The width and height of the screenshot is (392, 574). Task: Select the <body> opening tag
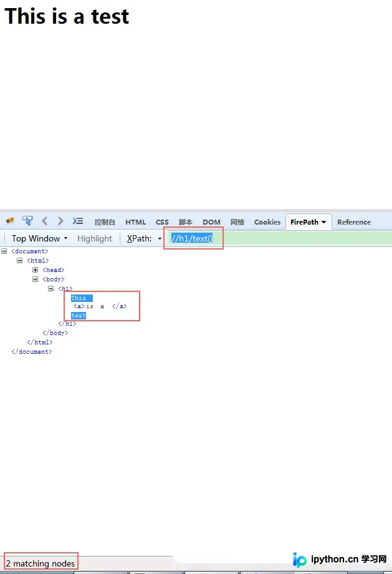(54, 280)
